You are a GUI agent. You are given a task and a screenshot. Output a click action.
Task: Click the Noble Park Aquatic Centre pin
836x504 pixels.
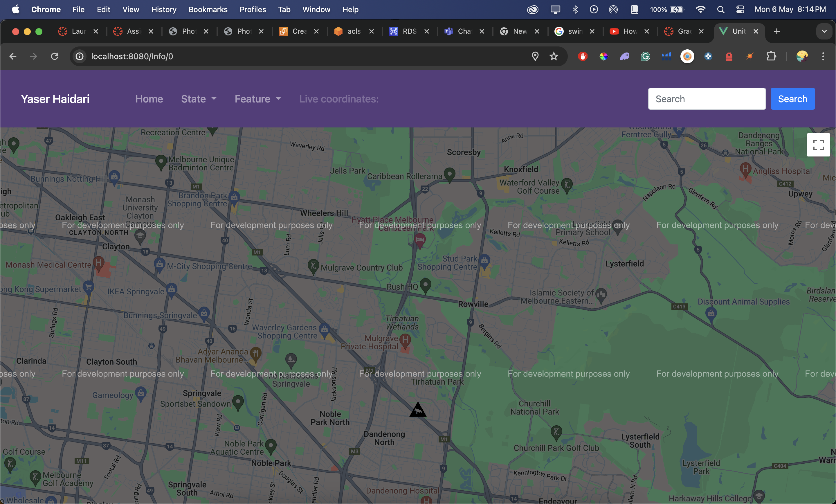(271, 447)
